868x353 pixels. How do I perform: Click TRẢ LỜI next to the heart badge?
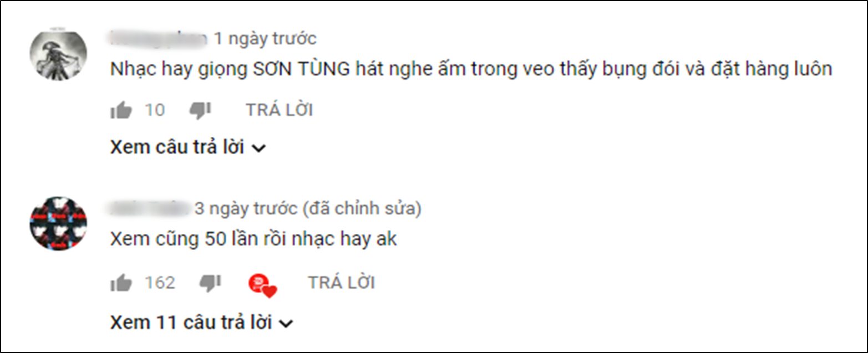point(342,283)
